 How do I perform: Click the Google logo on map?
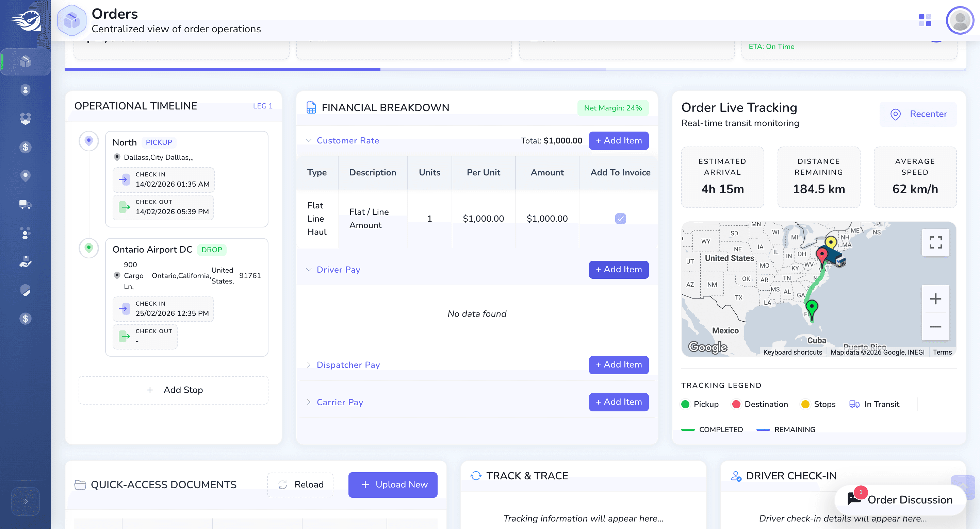pos(708,347)
